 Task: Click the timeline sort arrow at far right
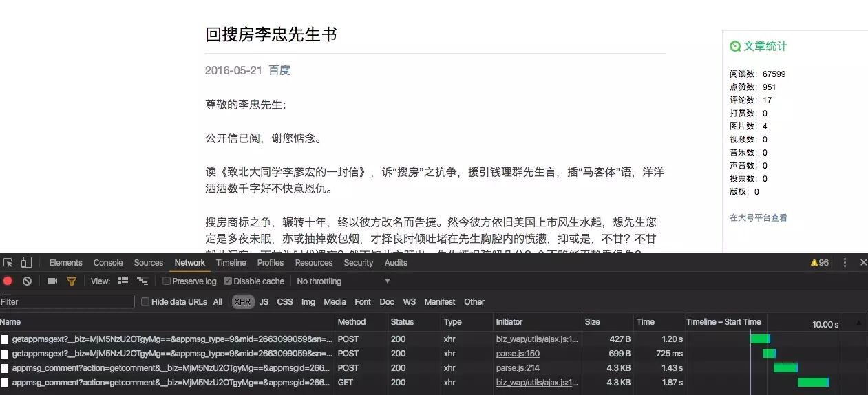pos(858,322)
